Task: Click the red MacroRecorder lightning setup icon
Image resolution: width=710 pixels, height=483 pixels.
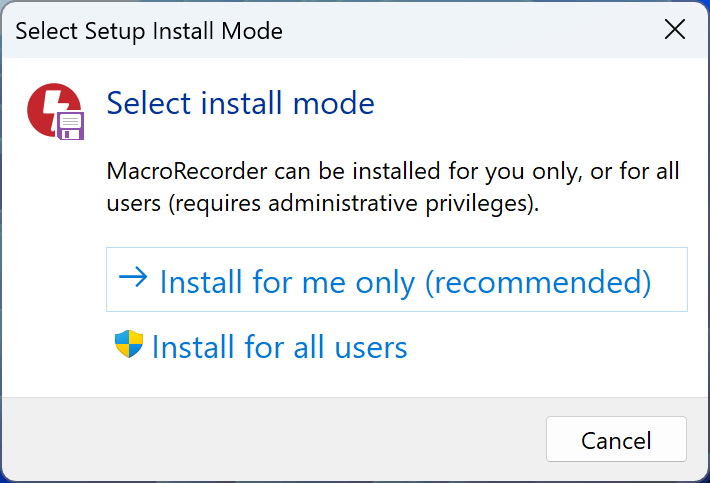Action: [48, 107]
